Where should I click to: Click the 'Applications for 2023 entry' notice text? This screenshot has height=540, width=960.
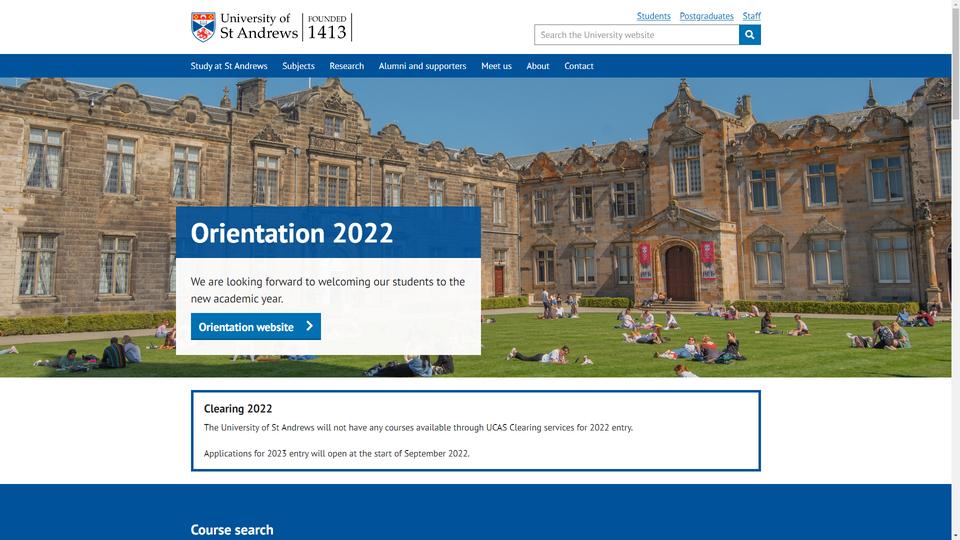pos(336,454)
